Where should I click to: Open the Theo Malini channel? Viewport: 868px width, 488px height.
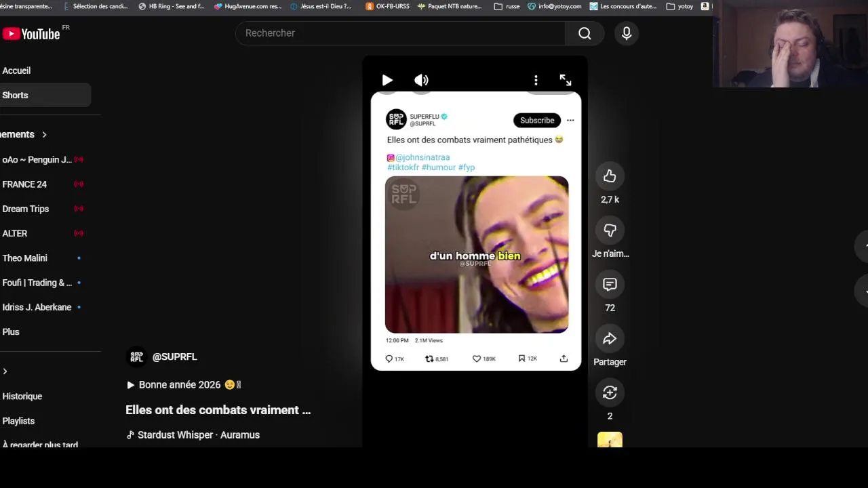pos(42,258)
